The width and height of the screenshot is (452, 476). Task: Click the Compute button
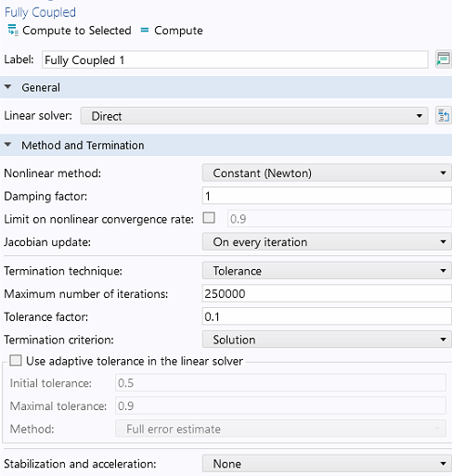pyautogui.click(x=172, y=31)
